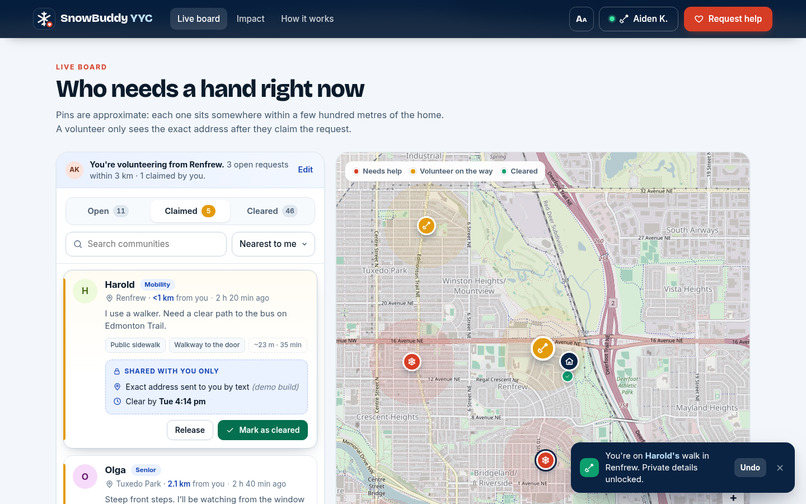Click the small green cleared checkmark pin
The image size is (806, 504).
567,376
